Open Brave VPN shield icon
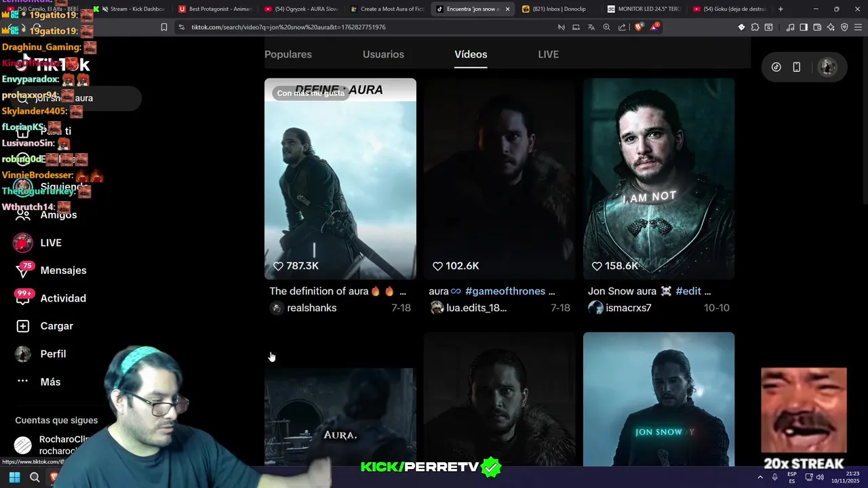This screenshot has height=488, width=868. (844, 27)
